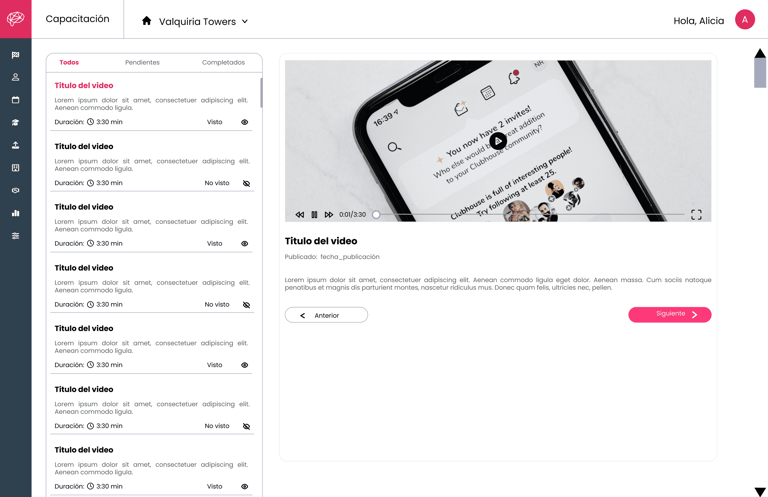The image size is (768, 497).
Task: Open the user profile sidebar icon
Action: (x=15, y=77)
